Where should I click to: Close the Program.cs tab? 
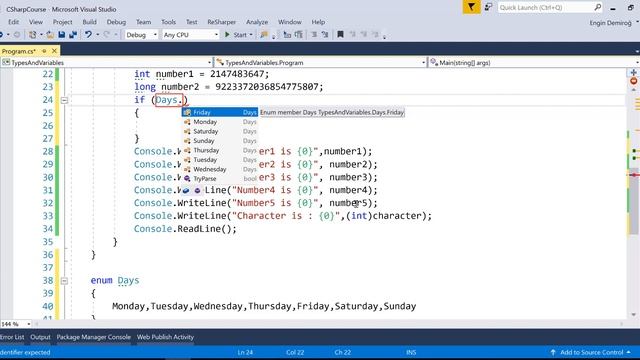tap(54, 51)
